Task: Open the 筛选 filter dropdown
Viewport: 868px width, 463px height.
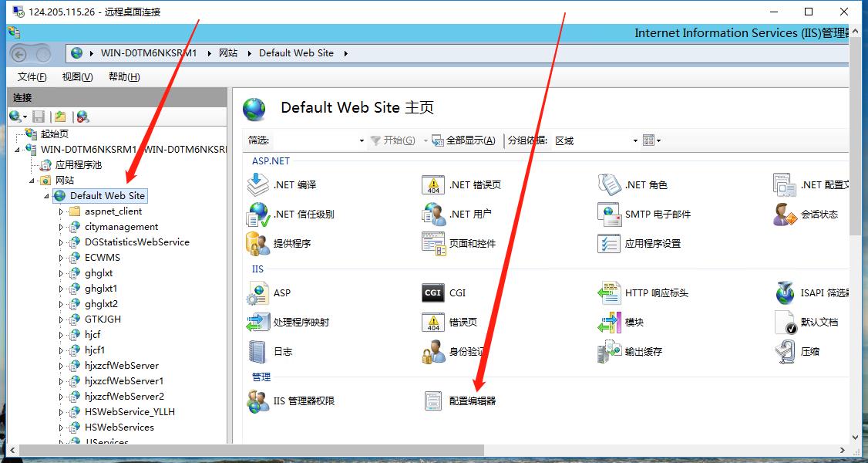Action: [x=362, y=140]
